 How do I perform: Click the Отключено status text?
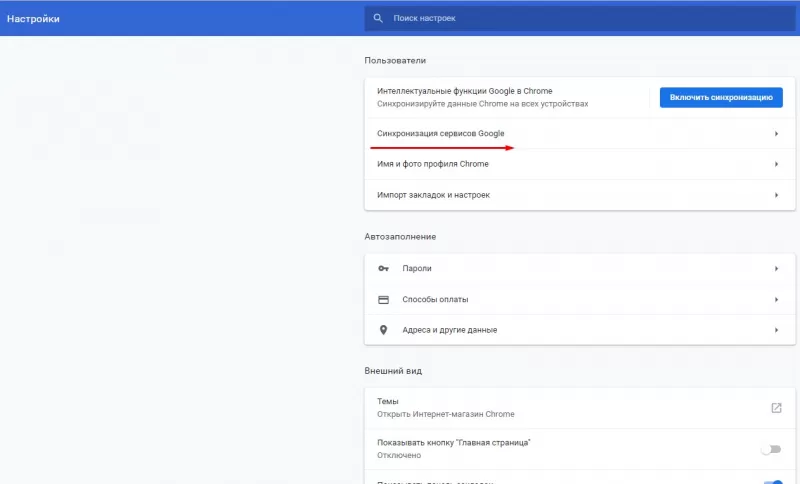[399, 455]
